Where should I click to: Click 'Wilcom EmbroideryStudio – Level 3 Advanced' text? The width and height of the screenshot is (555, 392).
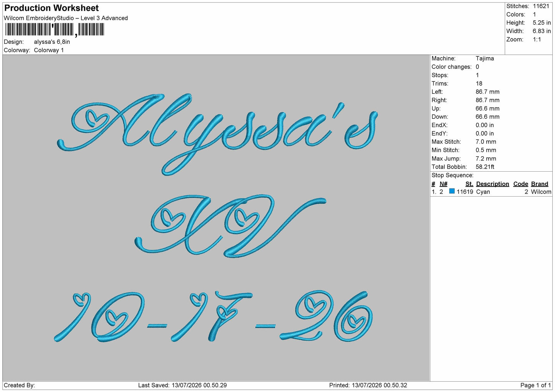[66, 18]
